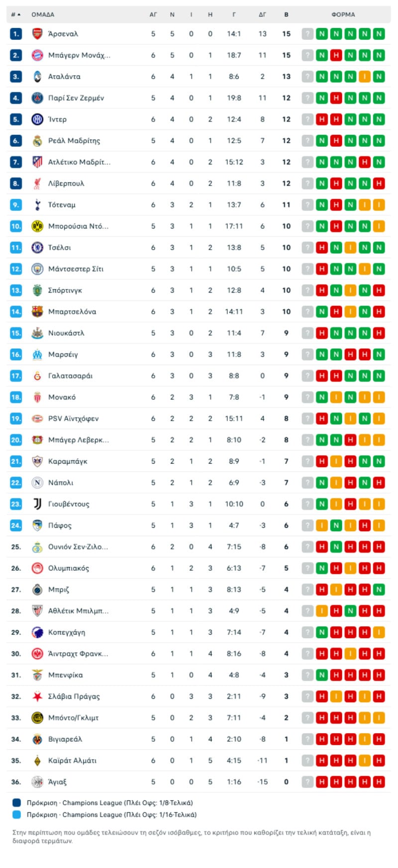Click the Arsenal club crest icon
Viewport: 398px width, 868px height.
[x=37, y=34]
